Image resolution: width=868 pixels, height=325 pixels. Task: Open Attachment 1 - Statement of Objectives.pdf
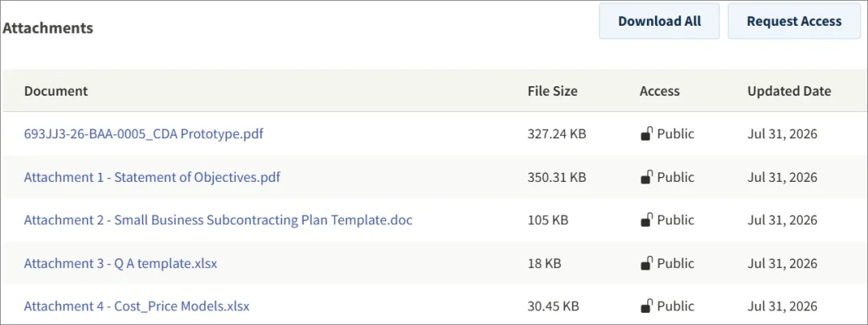coord(152,177)
